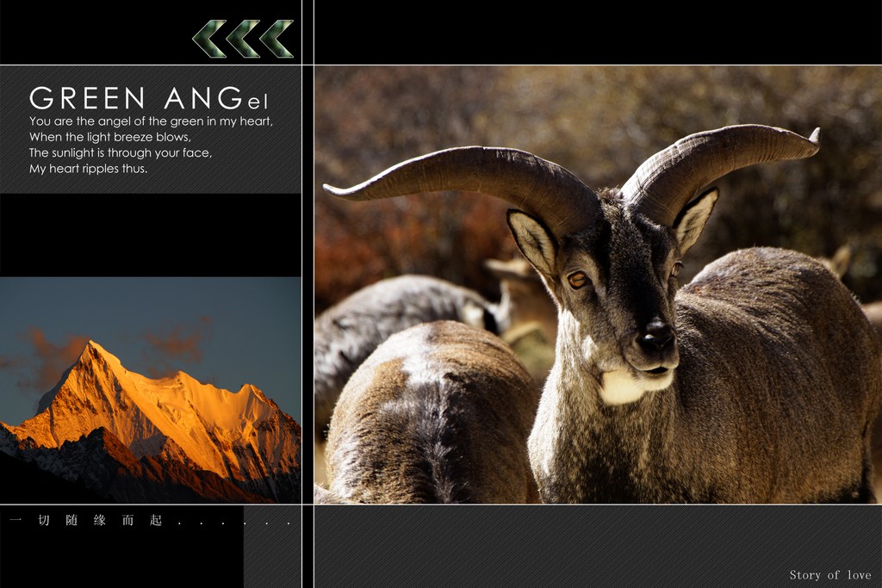Screen dimensions: 882x588
Task: Click the middle green chevron arrow
Action: 243,39
